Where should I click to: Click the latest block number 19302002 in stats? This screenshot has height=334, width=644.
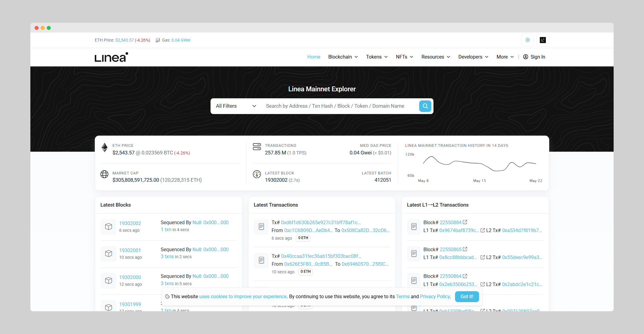(x=276, y=180)
